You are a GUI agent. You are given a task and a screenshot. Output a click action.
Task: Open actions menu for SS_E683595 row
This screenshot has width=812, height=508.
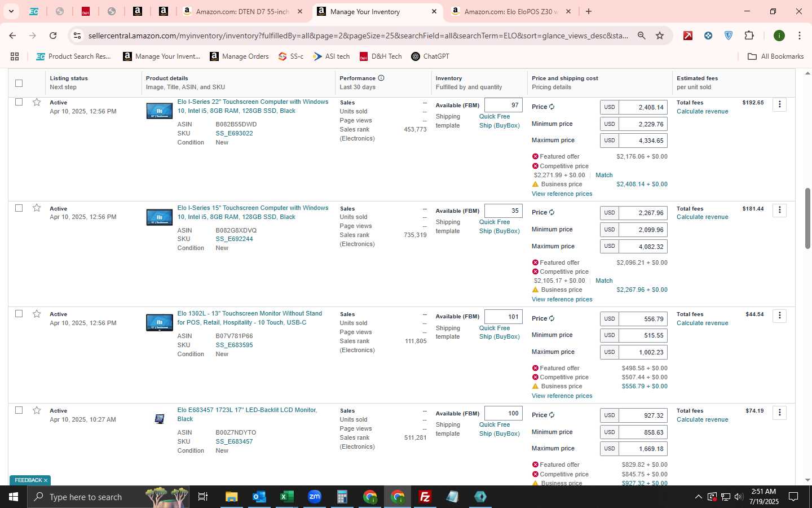tap(779, 316)
